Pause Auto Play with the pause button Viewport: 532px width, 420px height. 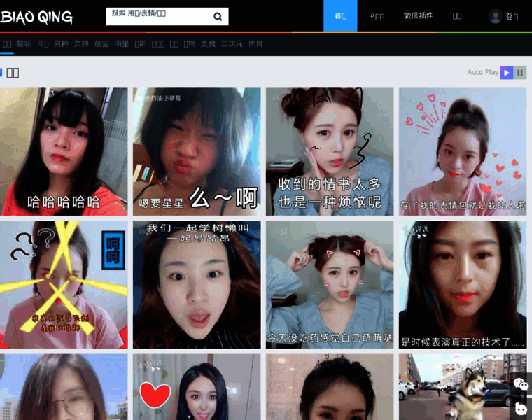click(x=520, y=73)
